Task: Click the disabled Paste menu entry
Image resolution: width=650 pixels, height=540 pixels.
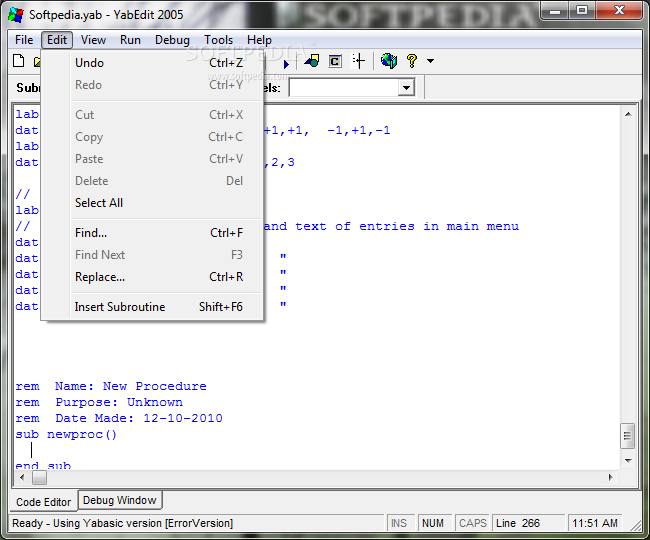Action: pos(153,159)
